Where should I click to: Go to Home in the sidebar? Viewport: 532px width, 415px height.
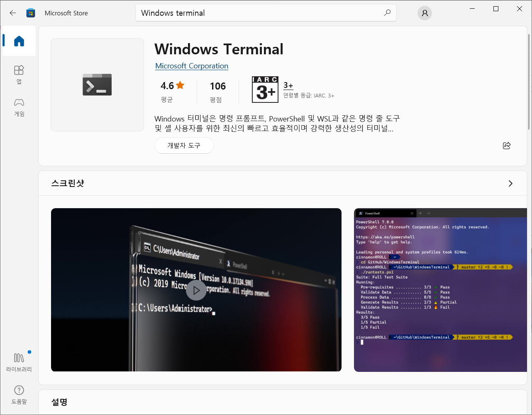pos(19,41)
